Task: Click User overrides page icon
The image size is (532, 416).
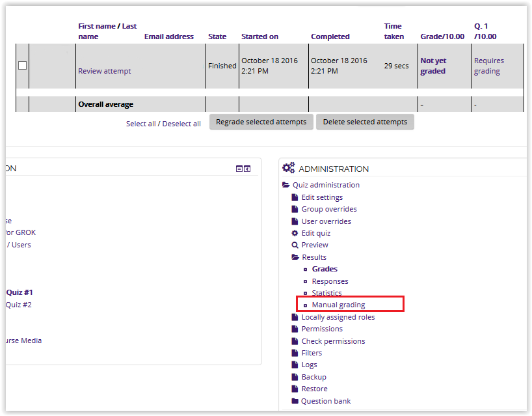Action: coord(295,221)
